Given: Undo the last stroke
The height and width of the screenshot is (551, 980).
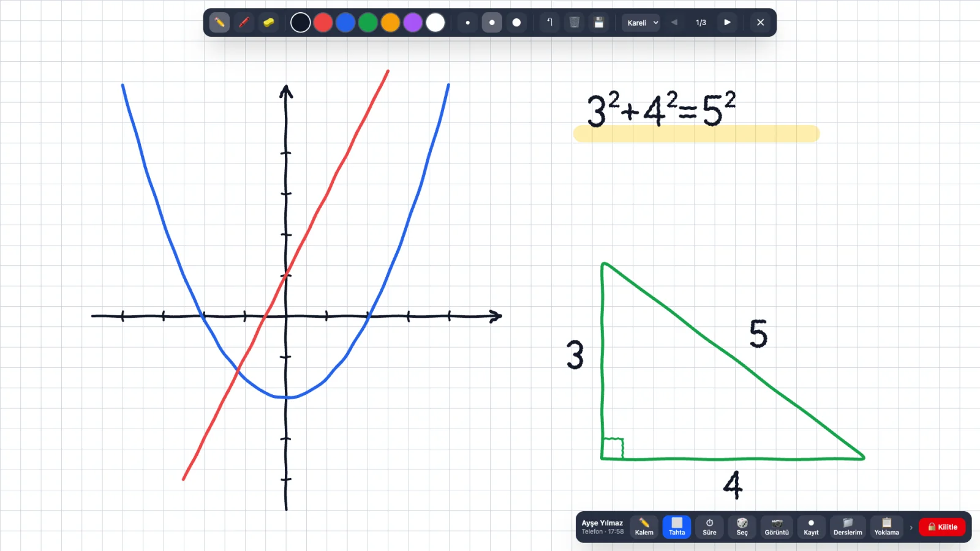Looking at the screenshot, I should coord(549,23).
